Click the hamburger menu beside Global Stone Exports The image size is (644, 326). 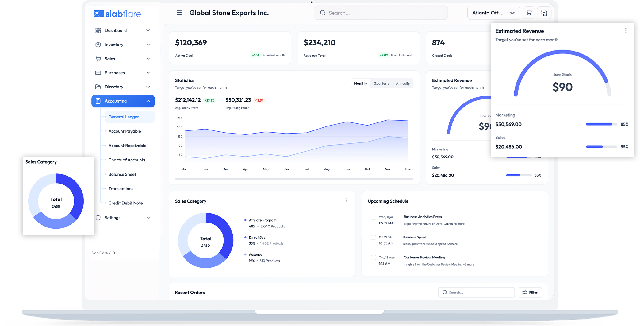(179, 13)
